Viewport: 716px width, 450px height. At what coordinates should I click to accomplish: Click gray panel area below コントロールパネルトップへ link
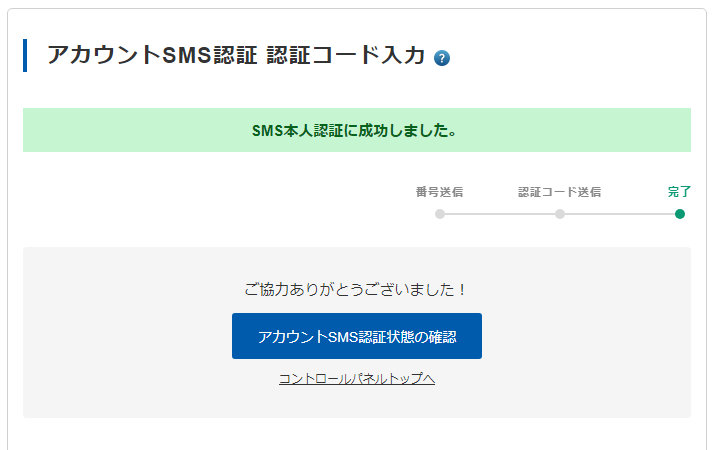(356, 403)
